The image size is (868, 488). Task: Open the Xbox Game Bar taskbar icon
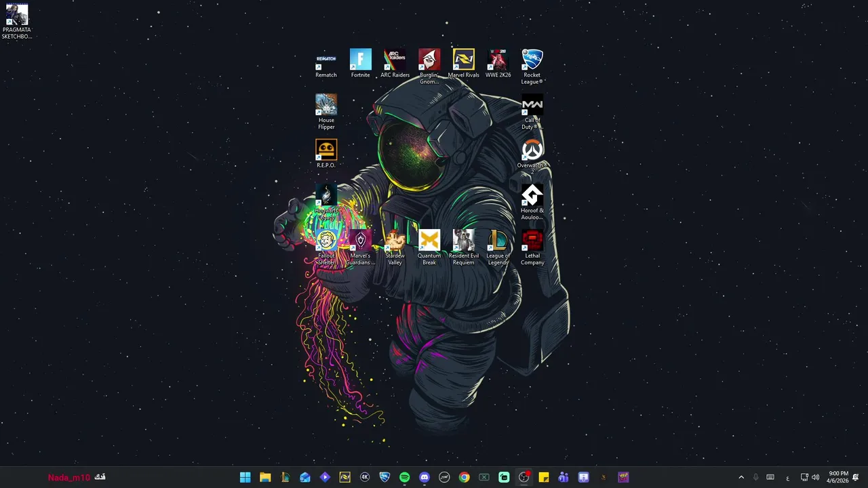pos(484,477)
